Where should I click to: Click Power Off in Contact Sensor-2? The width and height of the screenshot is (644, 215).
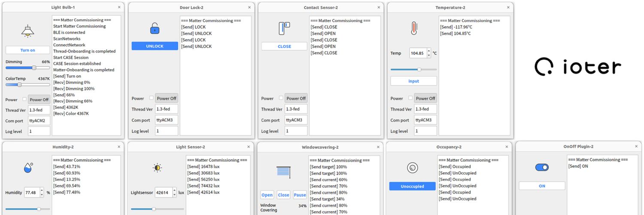click(x=296, y=98)
